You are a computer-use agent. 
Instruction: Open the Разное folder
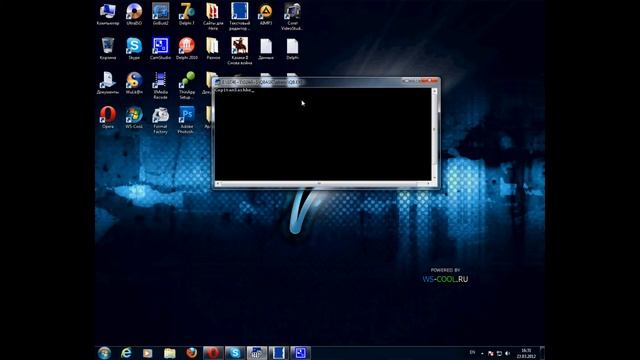213,49
